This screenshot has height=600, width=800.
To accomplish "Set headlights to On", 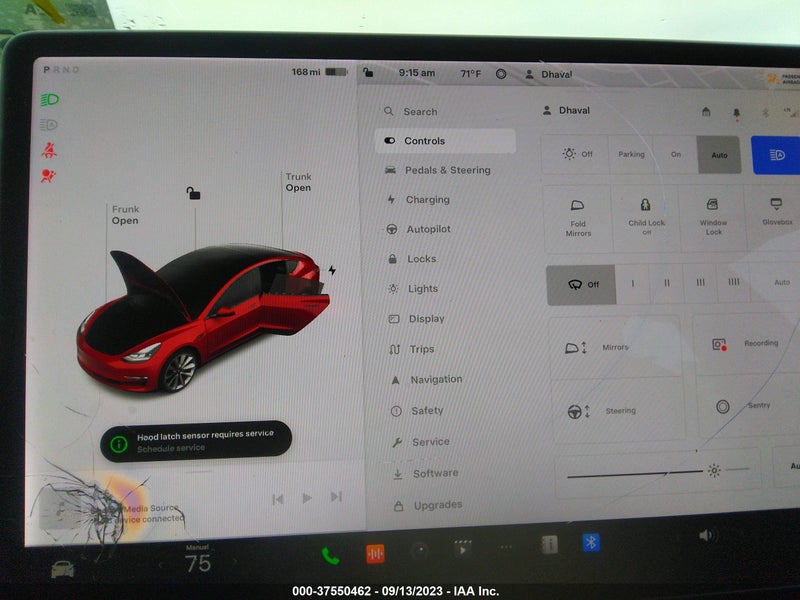I will click(676, 154).
